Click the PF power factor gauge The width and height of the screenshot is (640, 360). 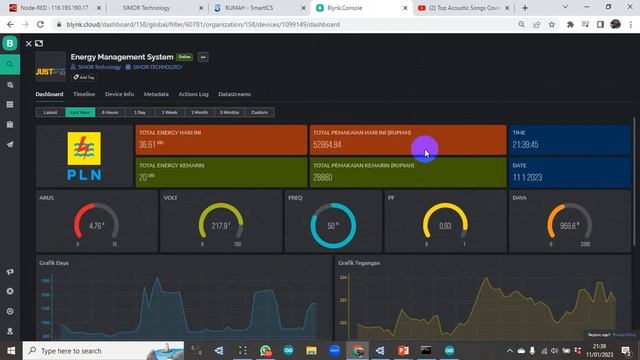(x=445, y=221)
